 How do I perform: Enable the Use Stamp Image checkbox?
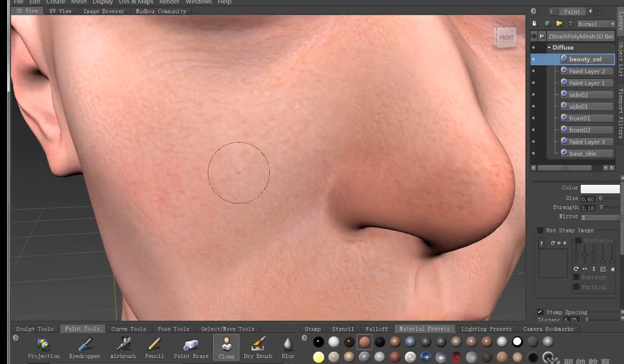[540, 230]
